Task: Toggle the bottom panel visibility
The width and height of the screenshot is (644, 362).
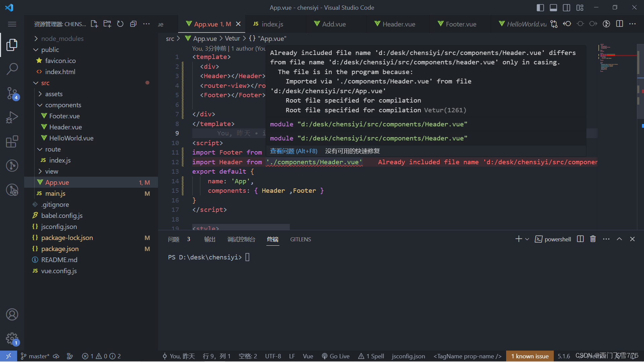Action: click(x=553, y=7)
